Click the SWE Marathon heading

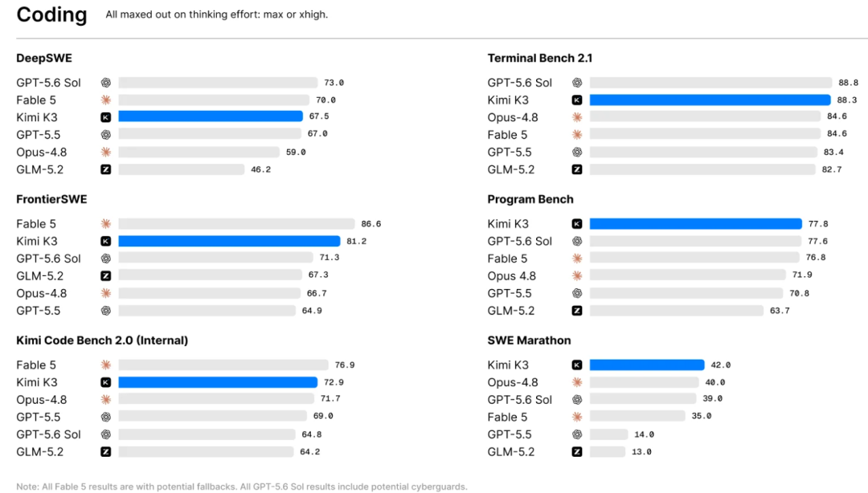[x=529, y=340]
